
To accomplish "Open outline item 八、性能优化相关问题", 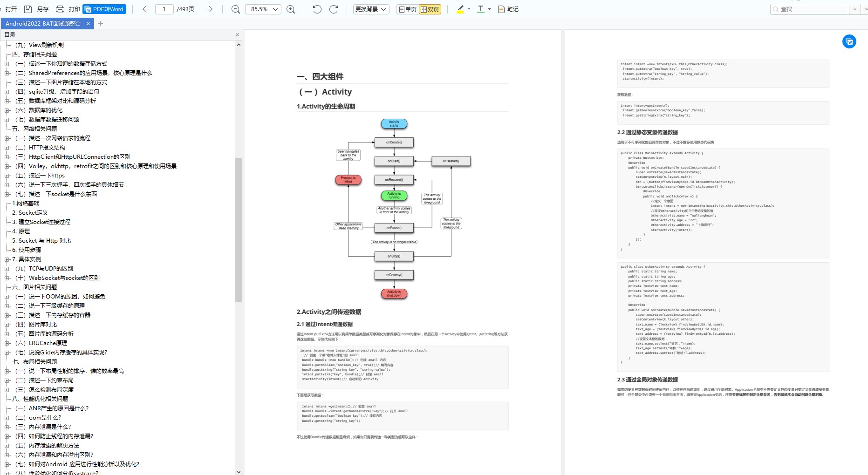I will (x=40, y=399).
